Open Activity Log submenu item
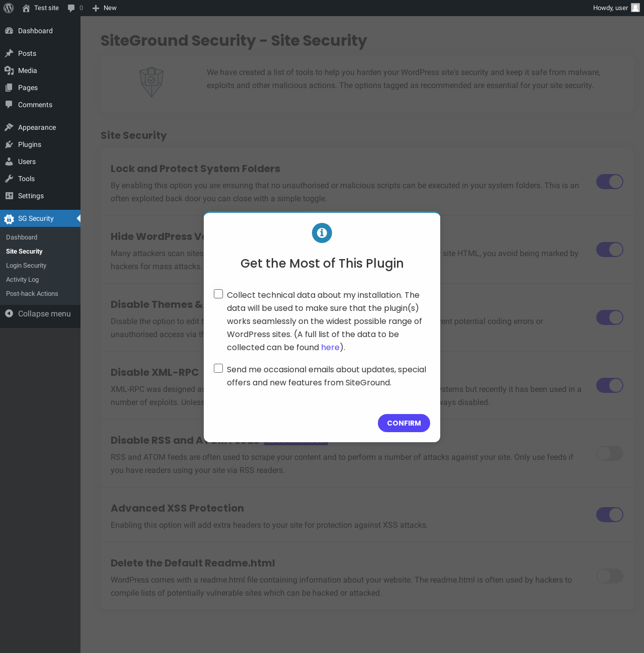 pos(22,279)
